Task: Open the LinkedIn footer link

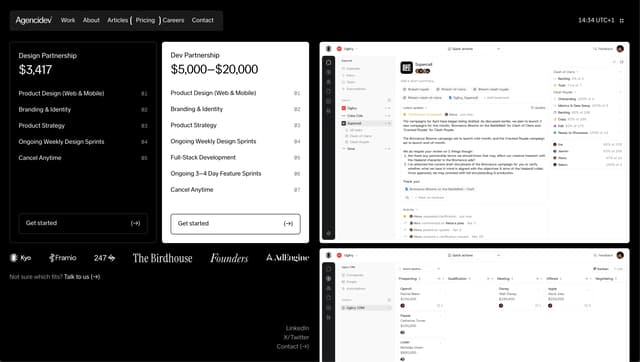Action: click(x=297, y=328)
